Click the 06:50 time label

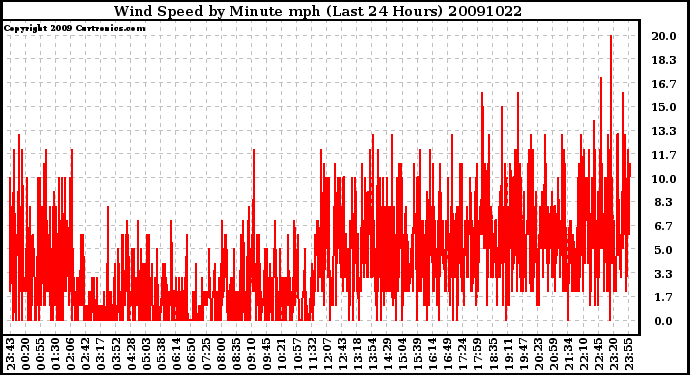tap(191, 354)
